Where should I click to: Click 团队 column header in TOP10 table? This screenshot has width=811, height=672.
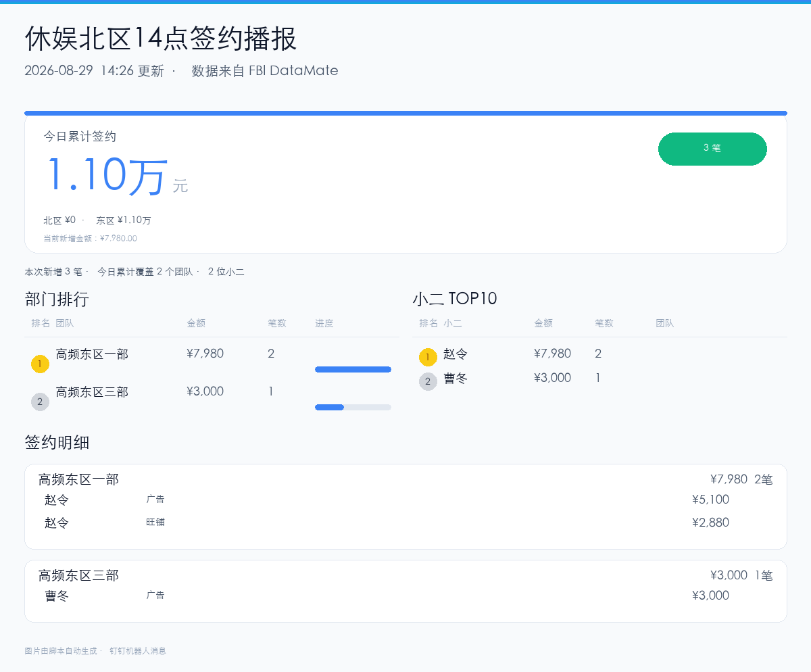(665, 323)
